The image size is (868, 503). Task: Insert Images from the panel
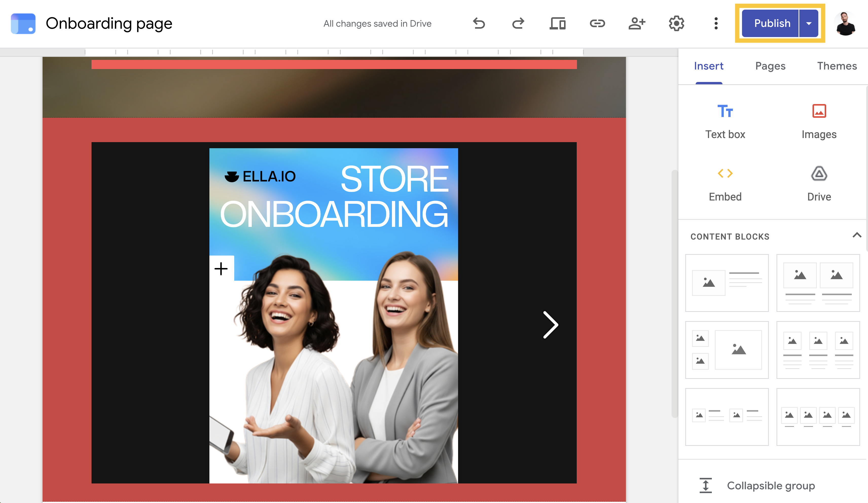point(819,122)
